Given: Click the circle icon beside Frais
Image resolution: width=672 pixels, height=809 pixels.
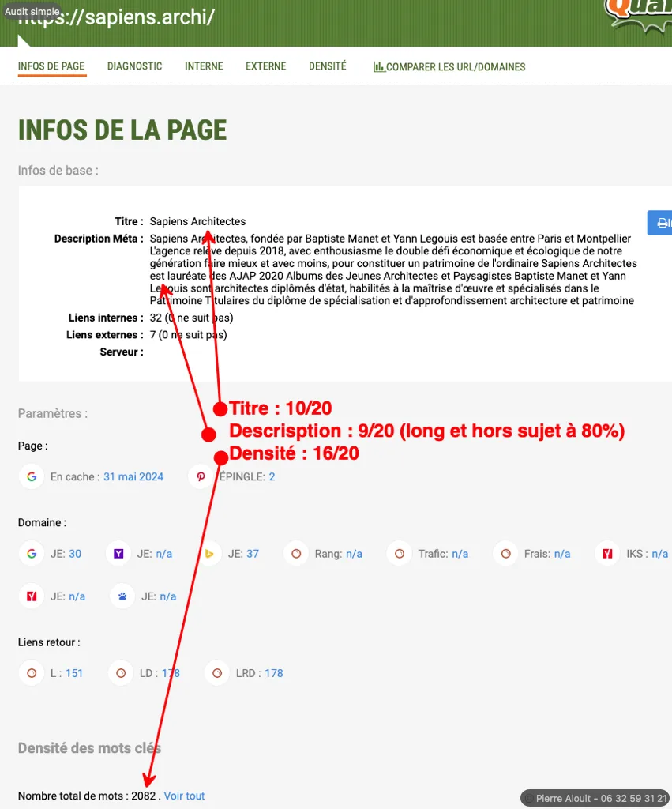Looking at the screenshot, I should click(505, 554).
